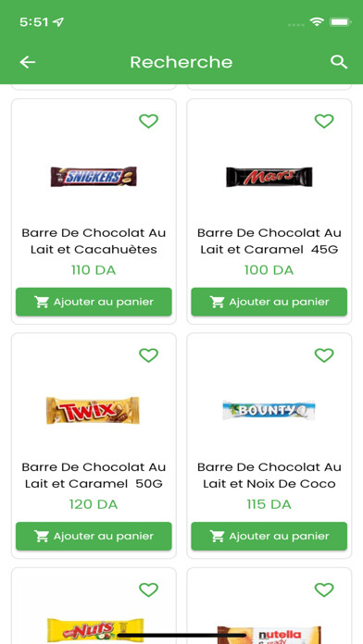This screenshot has width=363, height=644.
Task: Toggle heart on Twix product
Action: [148, 355]
